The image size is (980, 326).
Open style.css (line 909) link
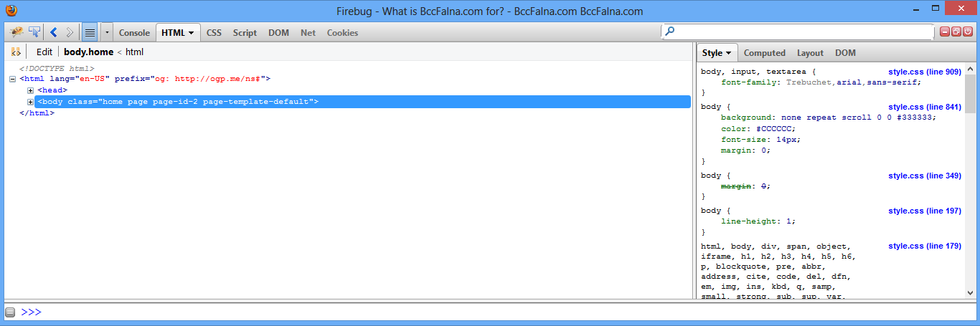(925, 72)
